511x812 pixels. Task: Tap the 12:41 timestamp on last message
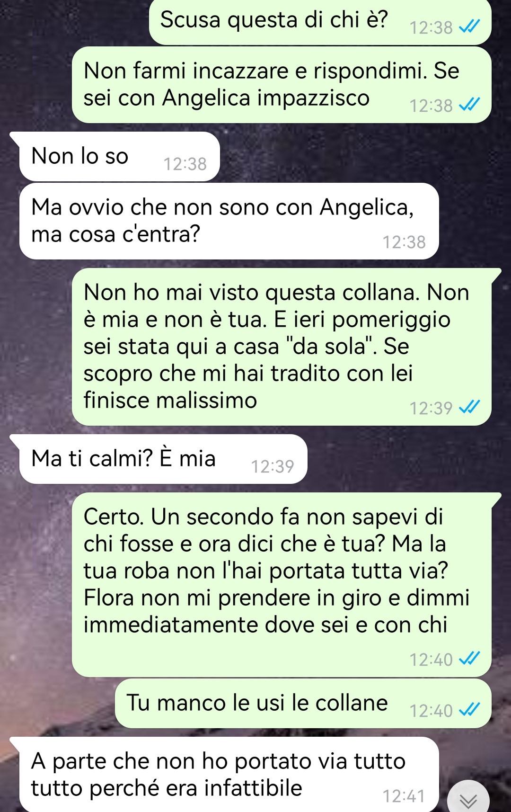404,796
